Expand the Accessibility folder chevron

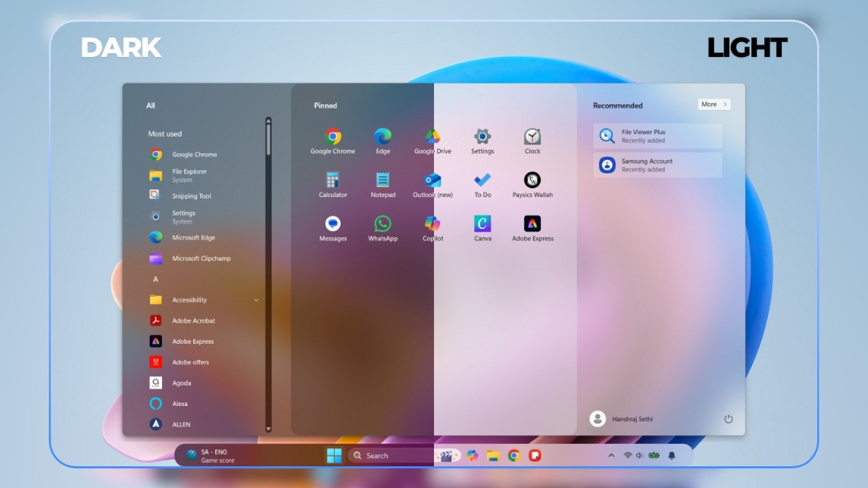pyautogui.click(x=256, y=300)
